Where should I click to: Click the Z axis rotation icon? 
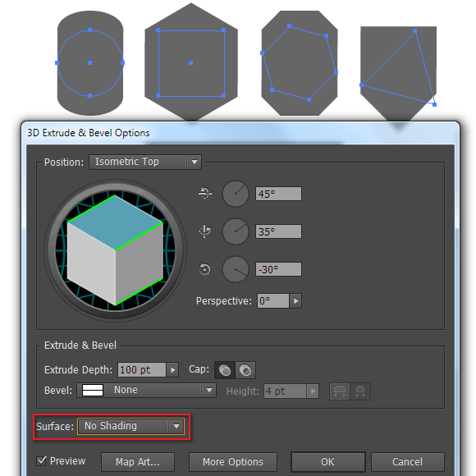[x=204, y=269]
